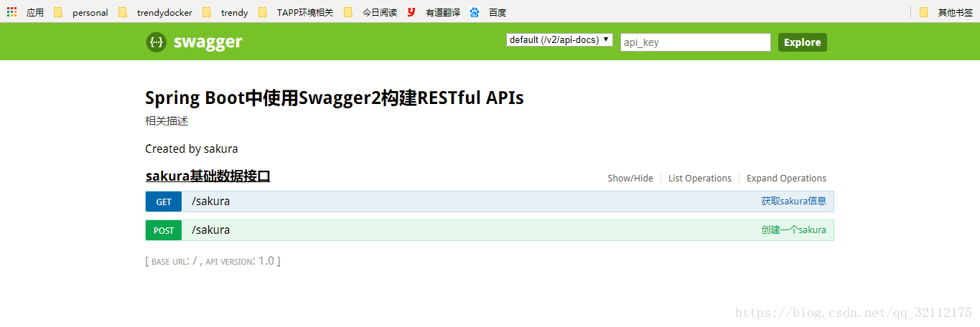Toggle the sakura基础数据接口 section heading
This screenshot has width=980, height=327.
(207, 176)
